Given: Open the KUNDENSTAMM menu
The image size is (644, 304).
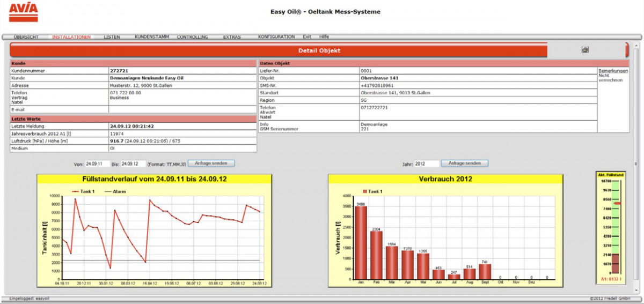Looking at the screenshot, I should pyautogui.click(x=152, y=37).
